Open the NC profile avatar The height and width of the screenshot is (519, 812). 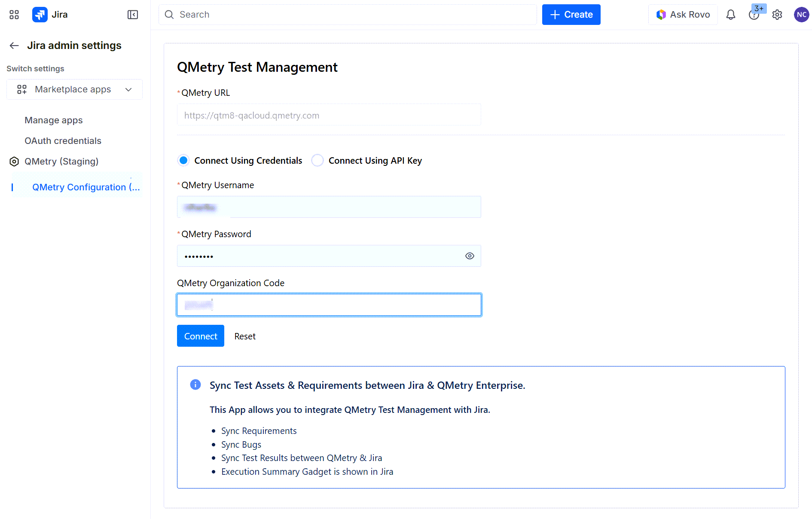[801, 15]
